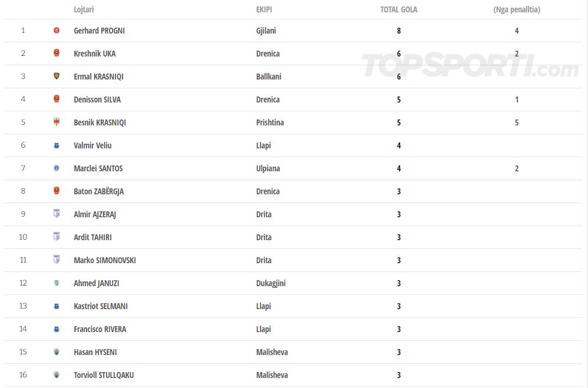
Task: Click Gjilani club crest beside Gerhard PROGNI
Action: point(57,31)
